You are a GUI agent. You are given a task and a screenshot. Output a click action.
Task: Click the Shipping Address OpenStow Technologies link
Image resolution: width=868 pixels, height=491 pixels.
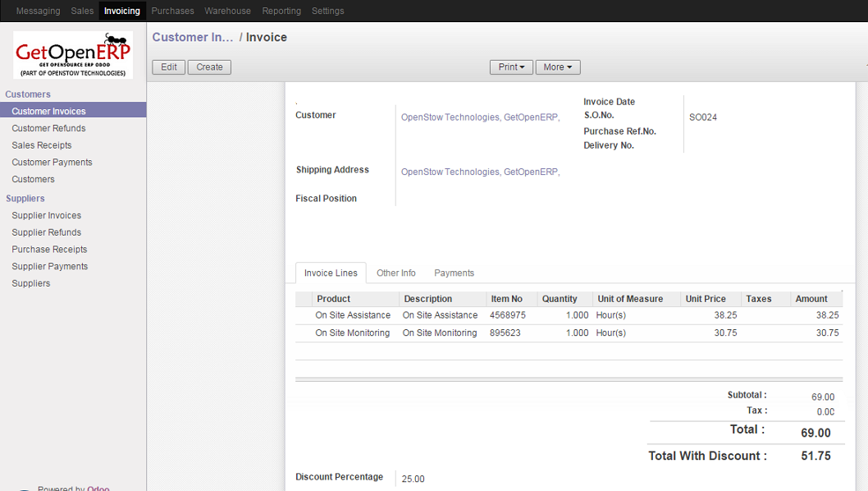[x=480, y=172]
